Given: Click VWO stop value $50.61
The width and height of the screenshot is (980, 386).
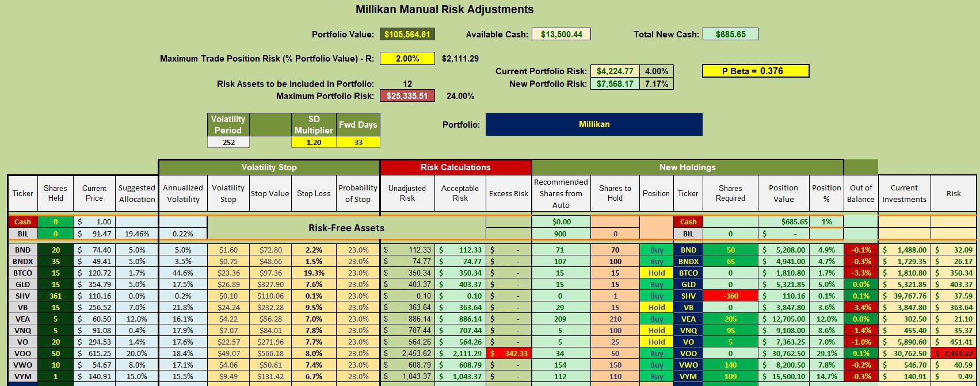Looking at the screenshot, I should tap(270, 365).
